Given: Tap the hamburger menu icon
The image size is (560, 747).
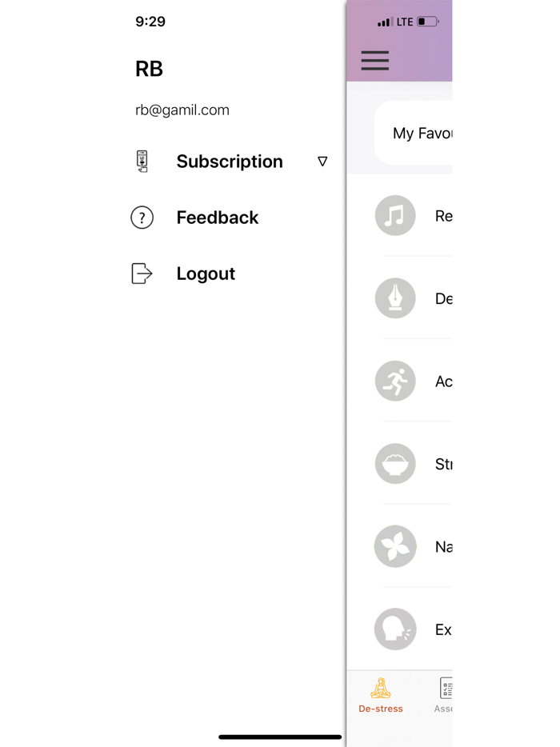Looking at the screenshot, I should [x=374, y=61].
